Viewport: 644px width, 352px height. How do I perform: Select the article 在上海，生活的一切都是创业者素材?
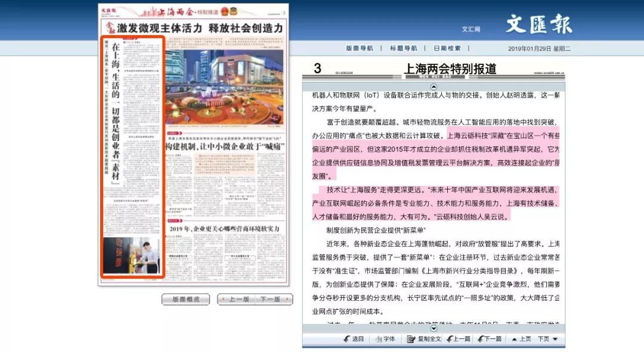point(132,156)
